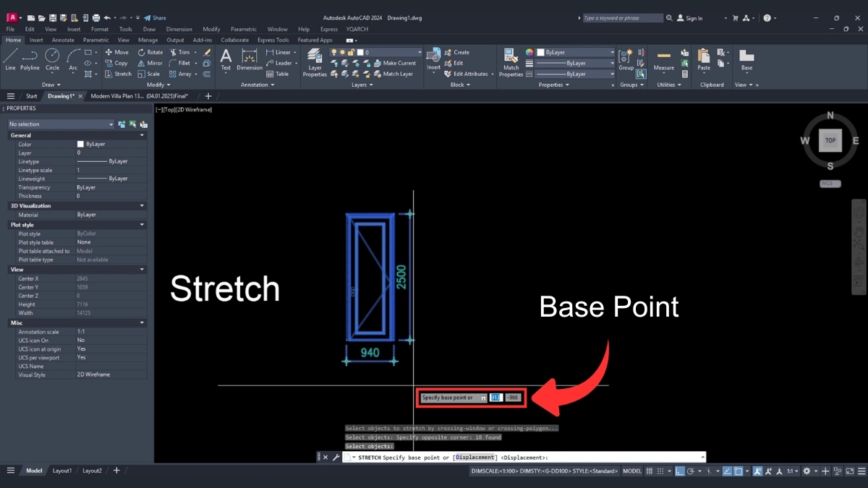Toggle object snap tracking in status bar
This screenshot has width=868, height=488.
pyautogui.click(x=727, y=471)
